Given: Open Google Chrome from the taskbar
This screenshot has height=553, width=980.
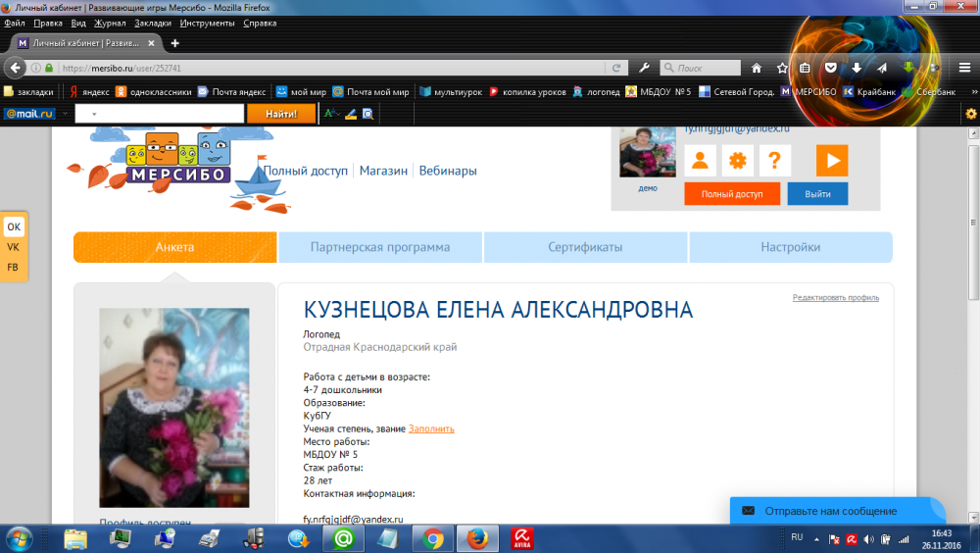Looking at the screenshot, I should [432, 538].
